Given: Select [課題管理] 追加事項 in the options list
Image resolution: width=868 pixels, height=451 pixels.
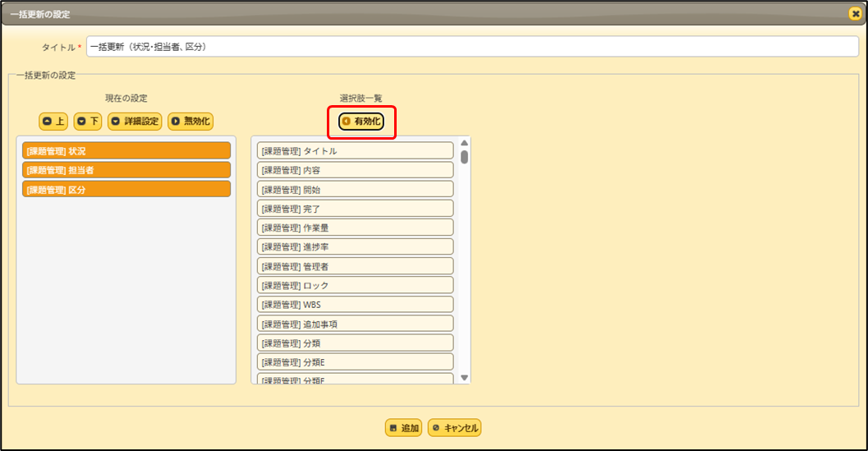Looking at the screenshot, I should pos(355,324).
